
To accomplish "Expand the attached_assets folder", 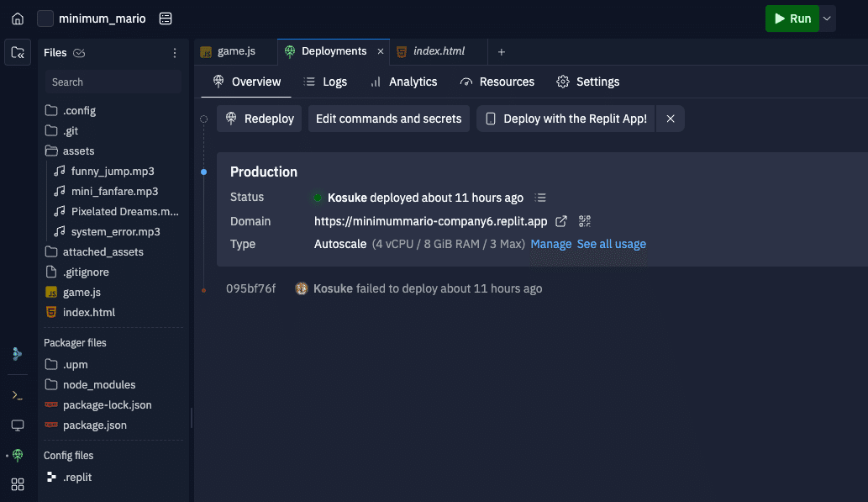I will tap(103, 251).
